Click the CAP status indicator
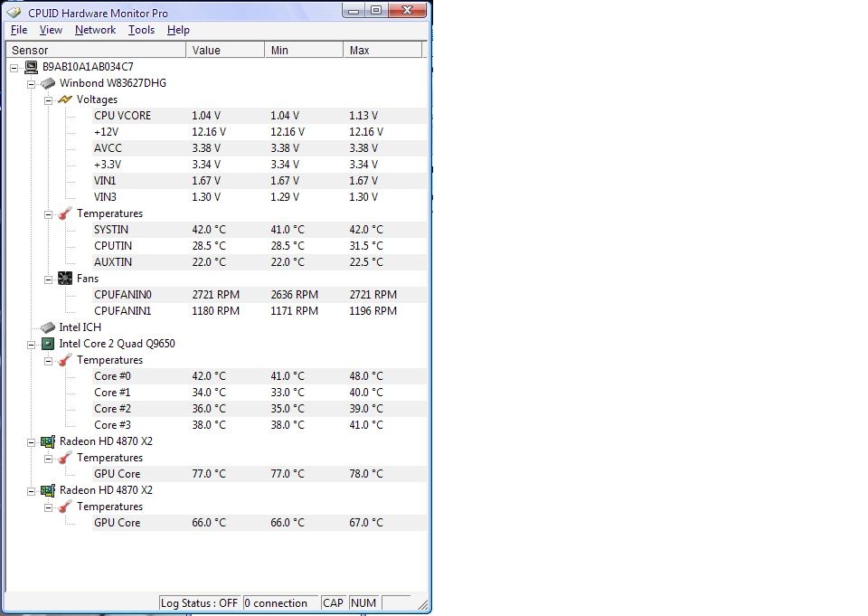Viewport: 868px width, 616px height. pos(334,603)
